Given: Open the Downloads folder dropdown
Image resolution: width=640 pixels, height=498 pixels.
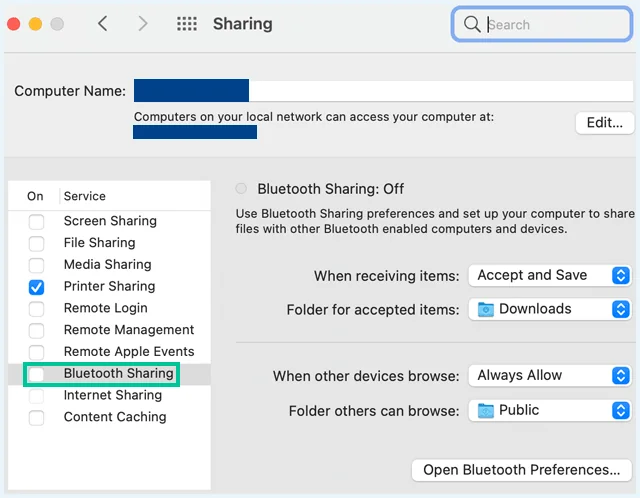Looking at the screenshot, I should (x=550, y=309).
